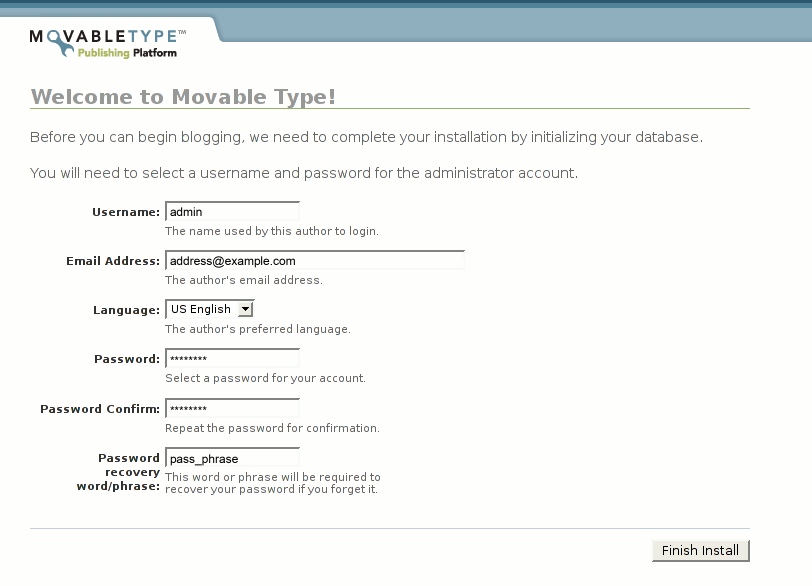This screenshot has width=812, height=586.
Task: Open the Language dropdown
Action: click(x=210, y=309)
